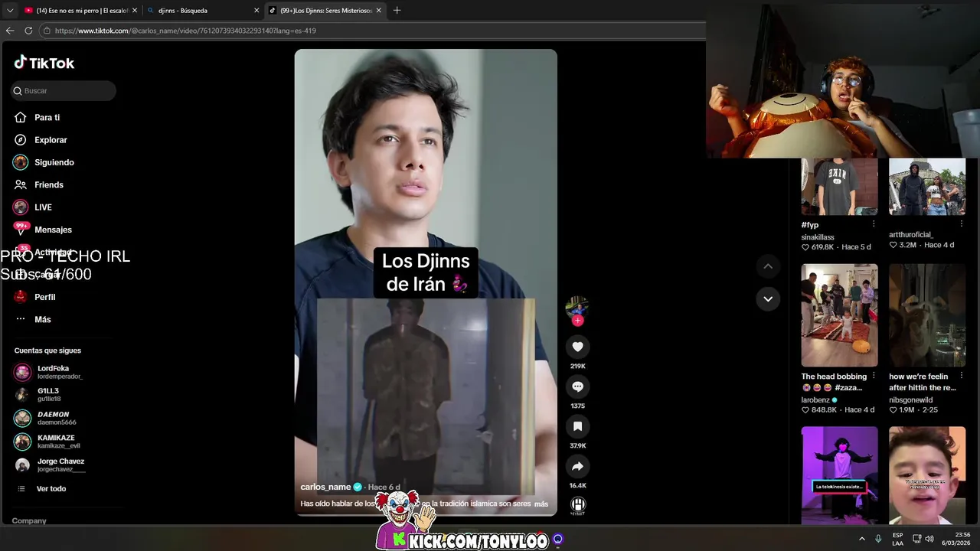Click the taskbar microphone icon
The width and height of the screenshot is (980, 551).
pos(878,539)
